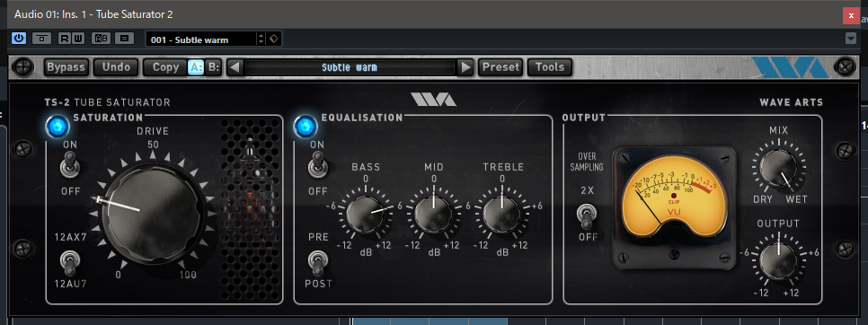
Task: Go to previous preset with left arrow
Action: (235, 67)
